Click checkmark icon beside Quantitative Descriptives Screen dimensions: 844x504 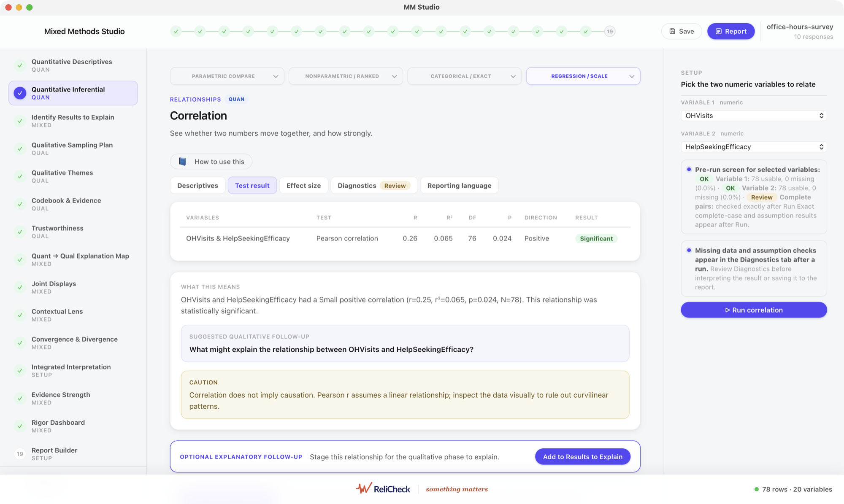tap(20, 65)
